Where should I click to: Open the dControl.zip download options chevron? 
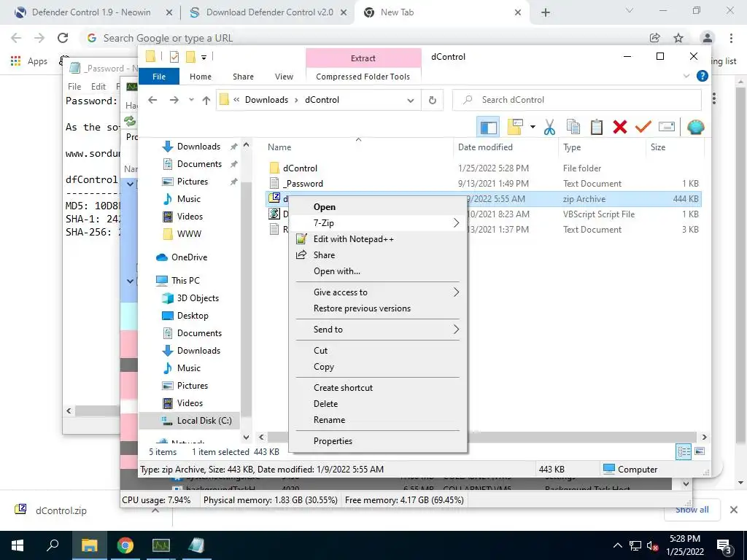click(x=155, y=510)
